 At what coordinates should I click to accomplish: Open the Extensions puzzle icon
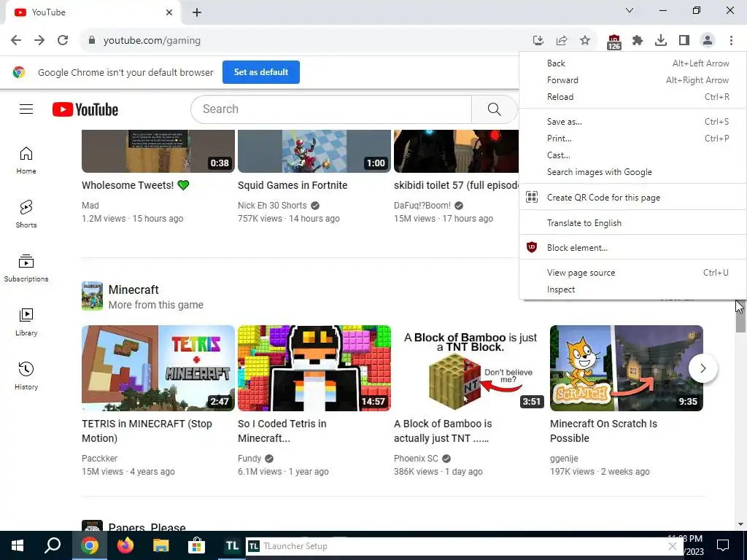(x=638, y=41)
